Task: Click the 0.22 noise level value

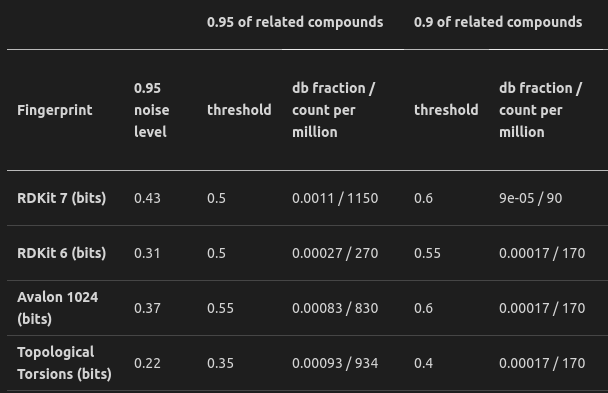Action: pos(147,363)
